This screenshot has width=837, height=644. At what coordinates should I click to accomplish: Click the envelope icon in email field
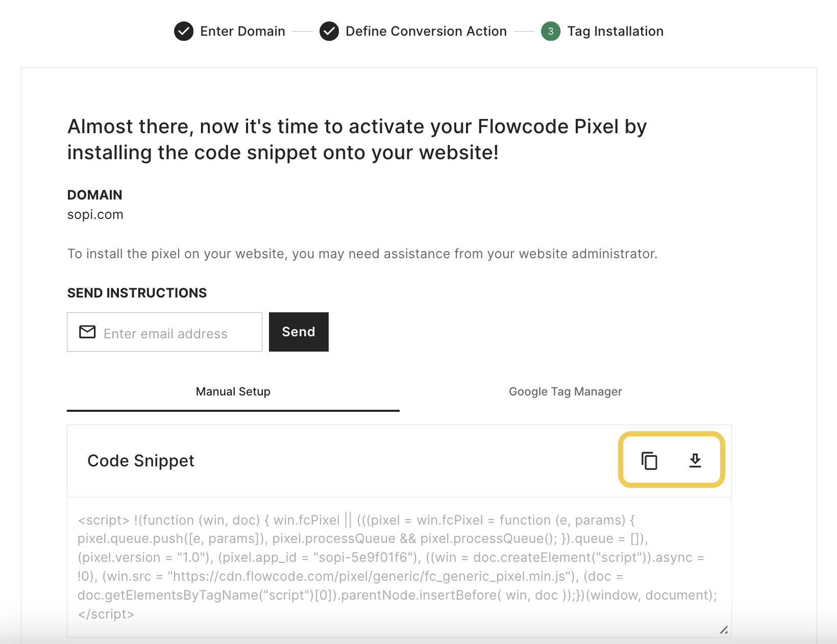point(87,332)
